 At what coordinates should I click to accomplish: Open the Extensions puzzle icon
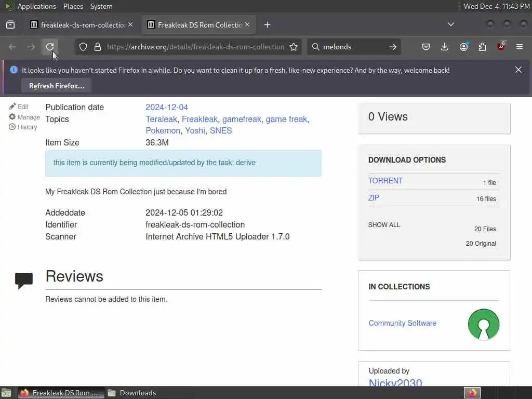coord(482,47)
